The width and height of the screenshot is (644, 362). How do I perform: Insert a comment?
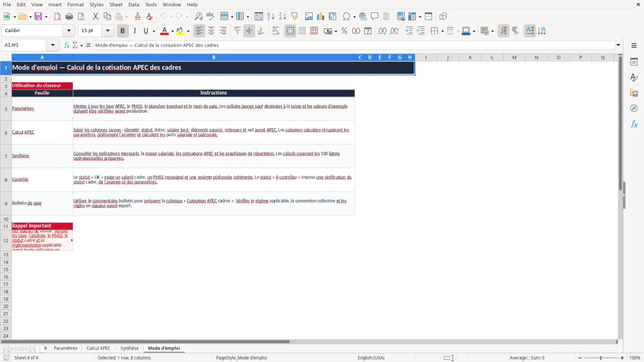click(x=375, y=17)
